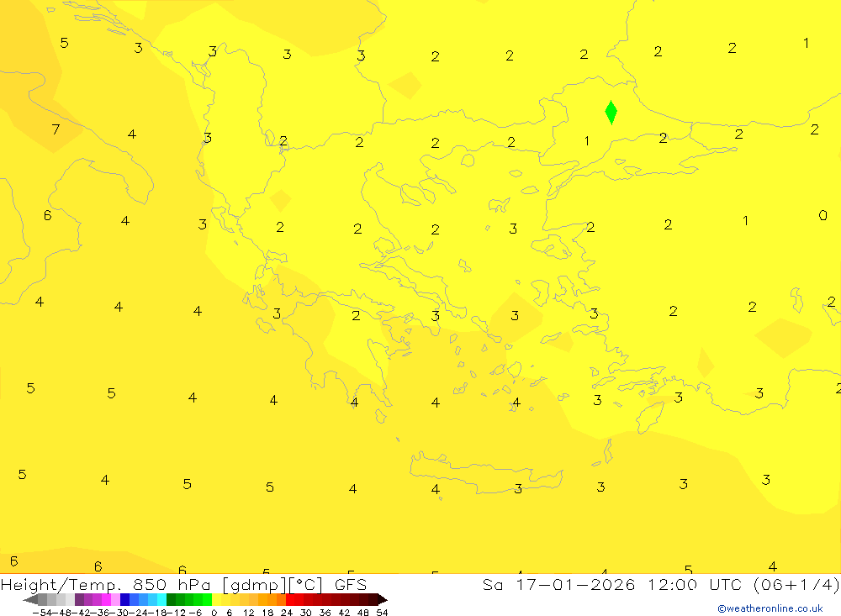Click the '(06+1/4)' forecast run label

[796, 584]
